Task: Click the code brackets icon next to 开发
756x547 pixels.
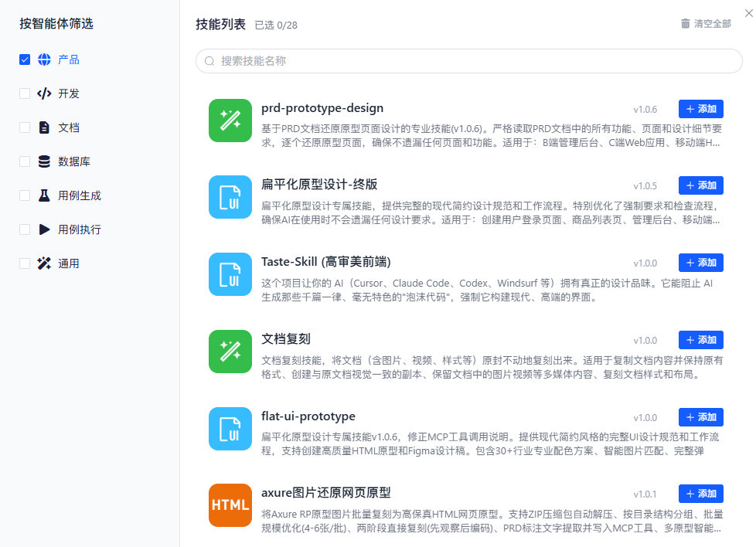Action: tap(44, 93)
